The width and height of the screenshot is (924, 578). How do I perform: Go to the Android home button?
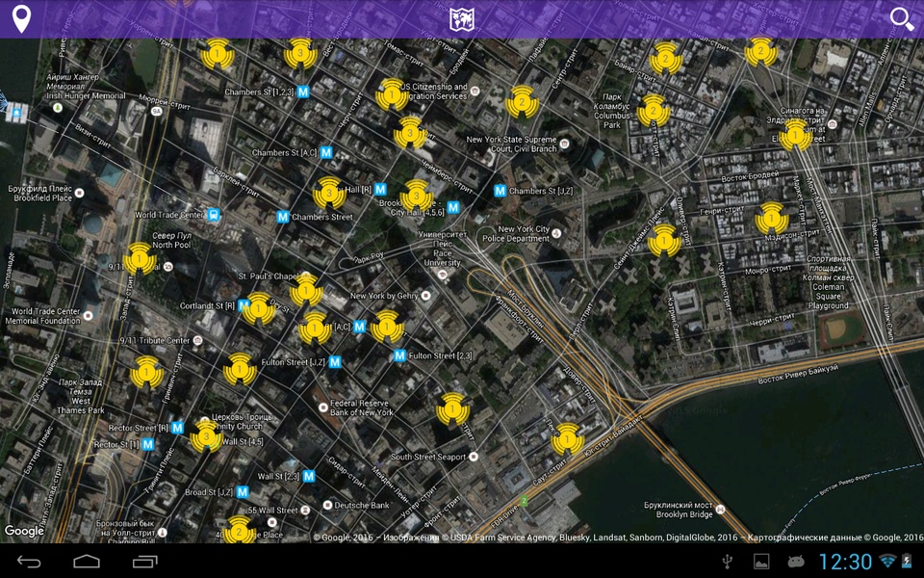pos(86,561)
